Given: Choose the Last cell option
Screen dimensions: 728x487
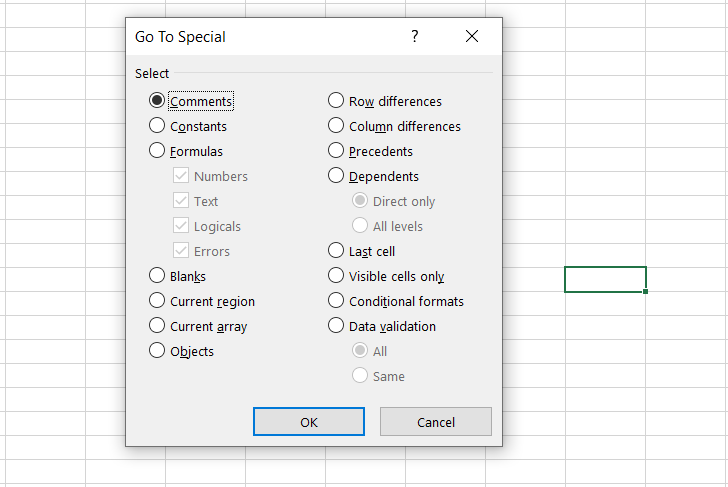Looking at the screenshot, I should [336, 251].
